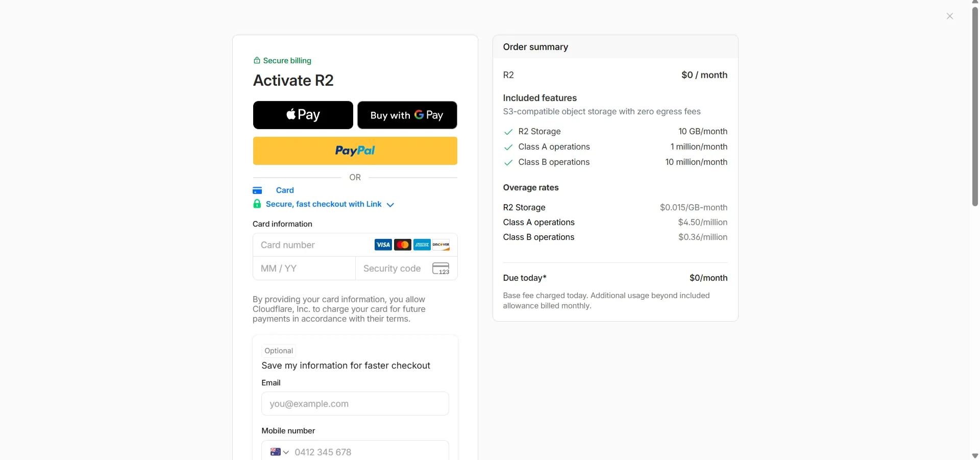The width and height of the screenshot is (980, 460).
Task: Click into the MM / YY expiry field
Action: [304, 269]
